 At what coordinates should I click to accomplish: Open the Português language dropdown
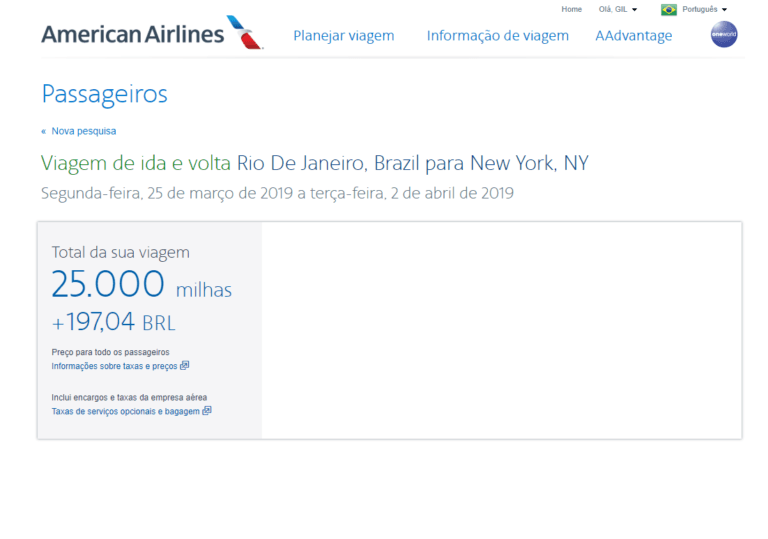click(704, 10)
